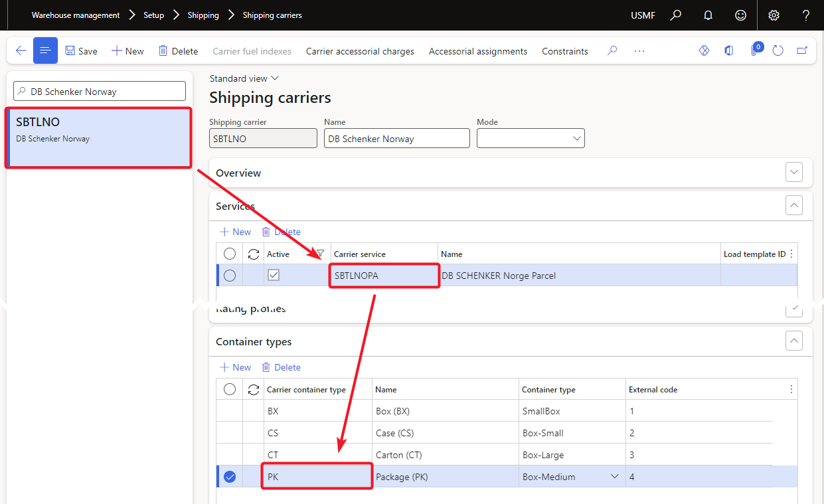The height and width of the screenshot is (504, 824).
Task: Open the feedback smiley face icon
Action: pyautogui.click(x=740, y=15)
